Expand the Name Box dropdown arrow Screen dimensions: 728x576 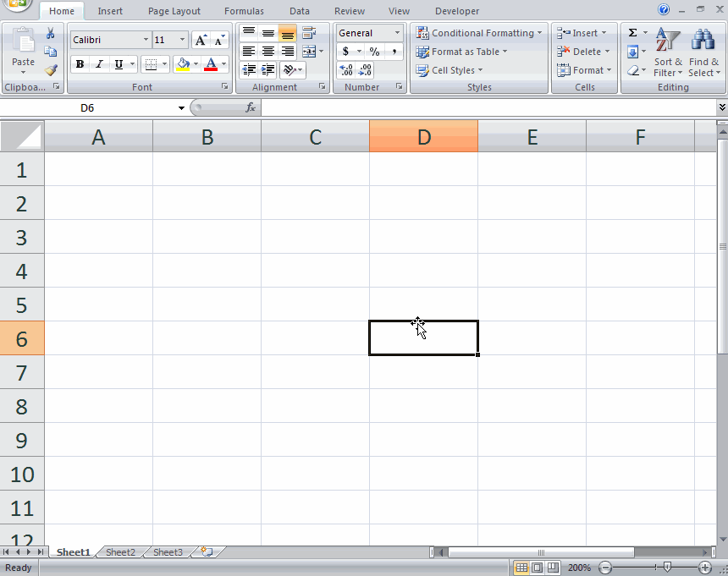coord(181,108)
